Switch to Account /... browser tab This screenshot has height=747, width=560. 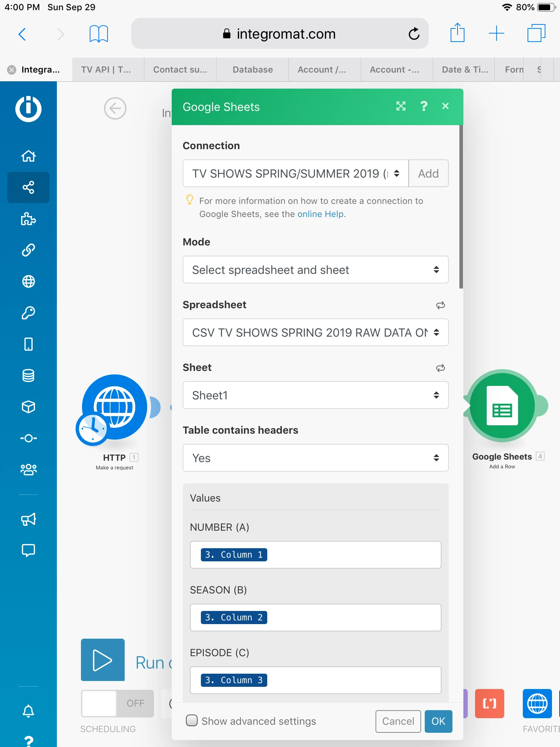[324, 69]
